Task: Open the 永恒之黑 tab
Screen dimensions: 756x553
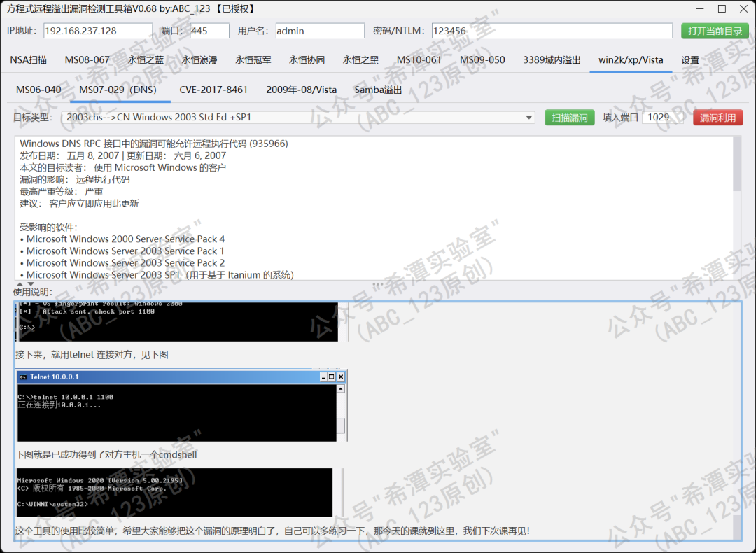Action: 360,60
